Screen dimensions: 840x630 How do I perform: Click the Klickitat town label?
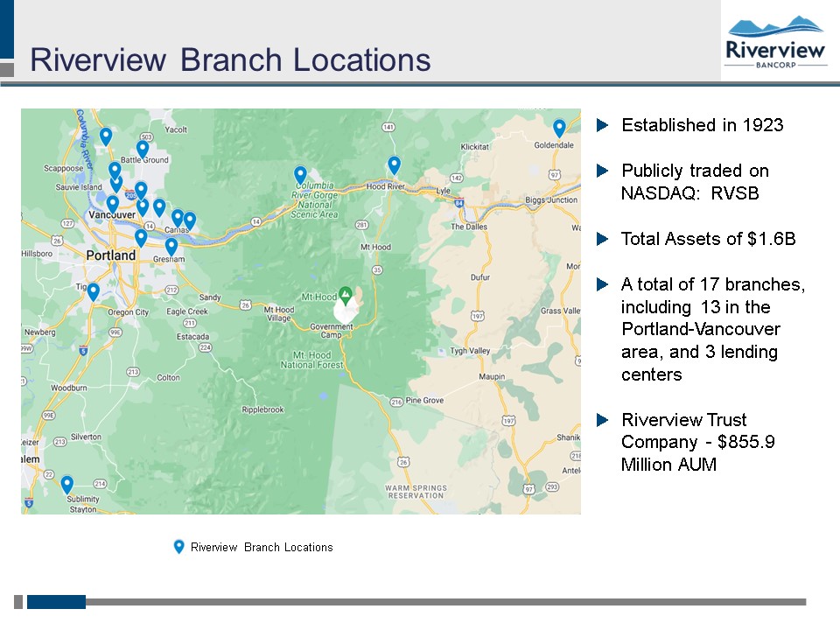474,147
